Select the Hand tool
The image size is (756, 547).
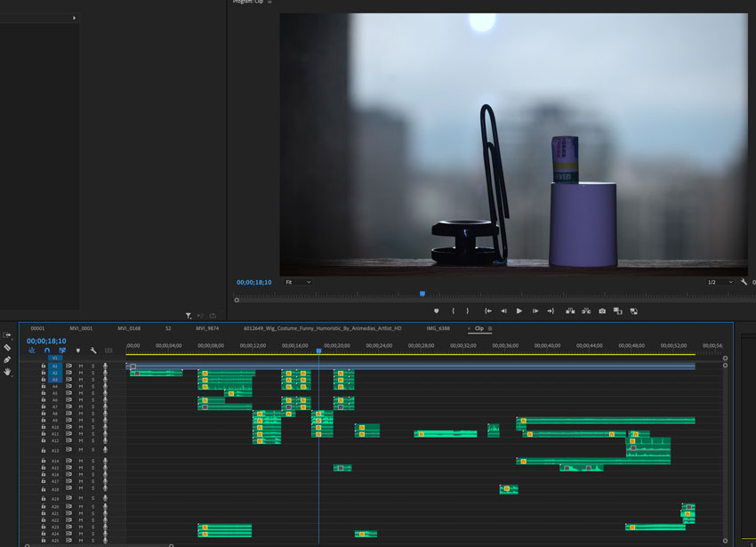pos(7,372)
